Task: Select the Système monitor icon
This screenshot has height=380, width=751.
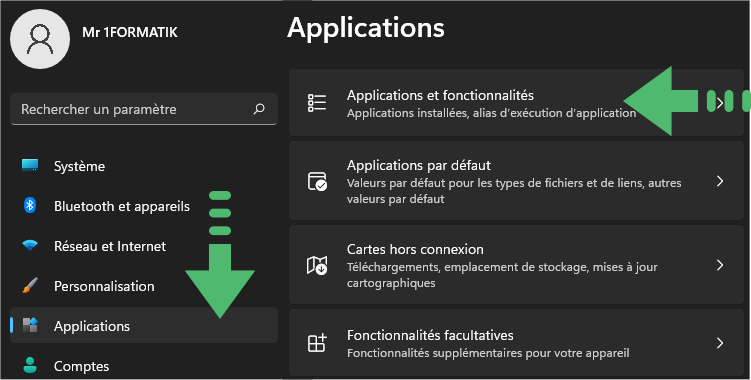Action: click(x=30, y=165)
